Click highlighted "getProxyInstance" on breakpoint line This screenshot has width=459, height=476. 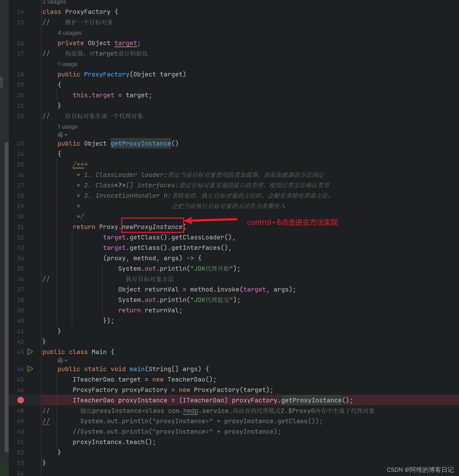(x=311, y=400)
